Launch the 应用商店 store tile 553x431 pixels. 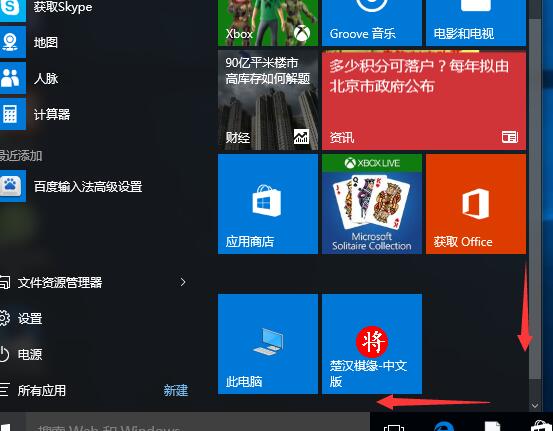[x=268, y=204]
